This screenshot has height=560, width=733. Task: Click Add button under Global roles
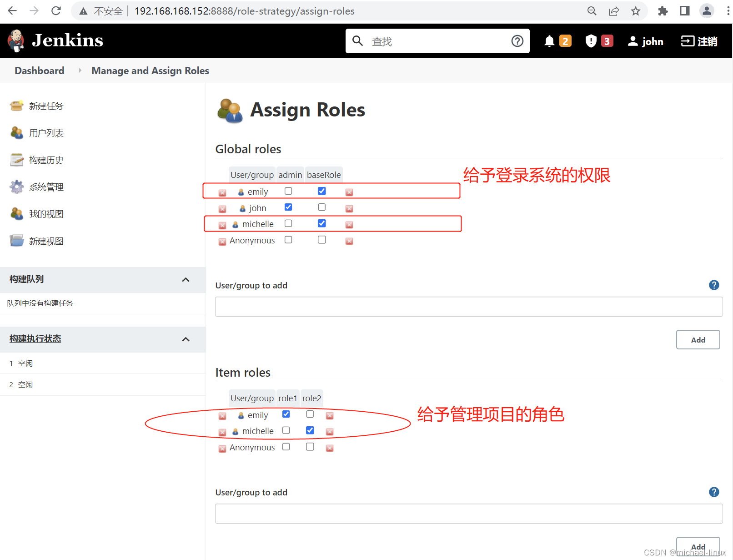tap(698, 340)
